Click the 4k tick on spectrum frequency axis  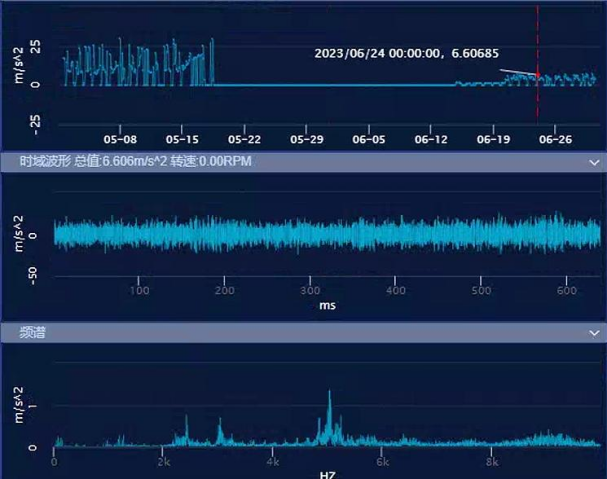(272, 463)
